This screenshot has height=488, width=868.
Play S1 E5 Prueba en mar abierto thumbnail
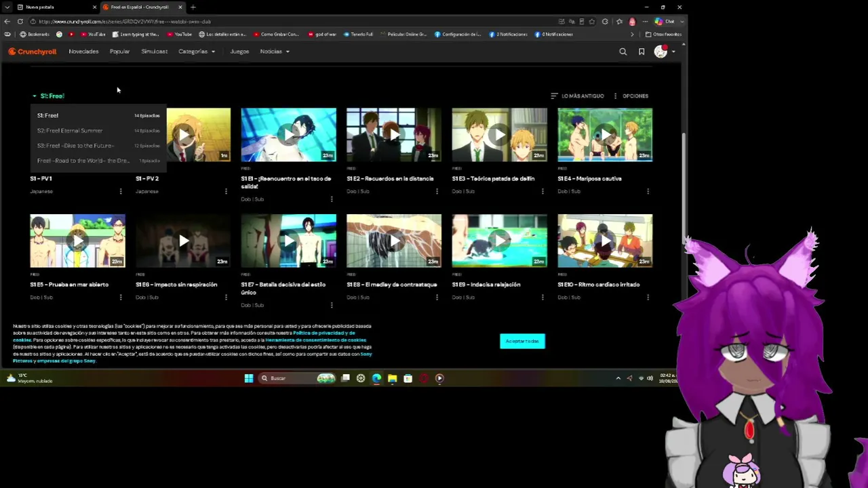click(x=77, y=241)
